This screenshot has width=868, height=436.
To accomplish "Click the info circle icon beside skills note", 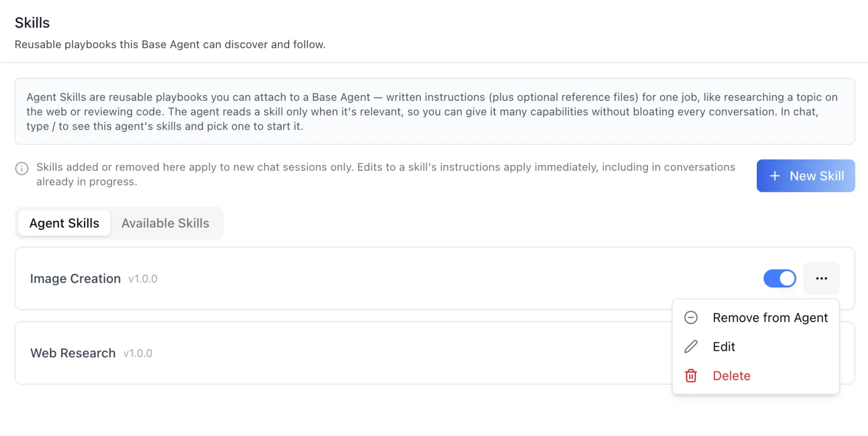I will [22, 168].
